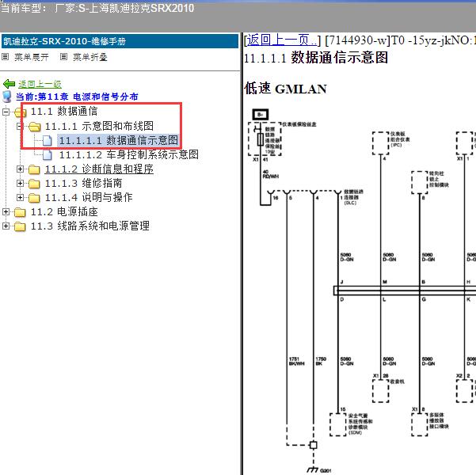Click the folder icon of 11.1.4 说明与操作

[x=34, y=198]
